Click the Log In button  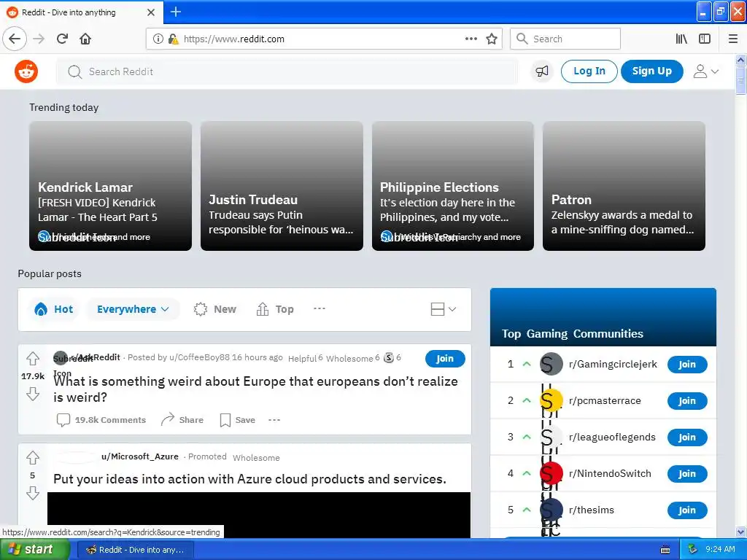[589, 71]
